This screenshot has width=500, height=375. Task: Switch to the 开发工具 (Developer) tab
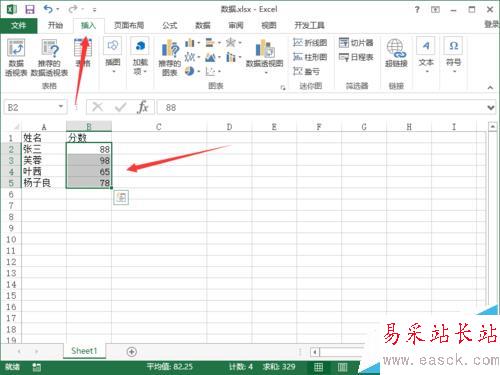click(x=309, y=25)
